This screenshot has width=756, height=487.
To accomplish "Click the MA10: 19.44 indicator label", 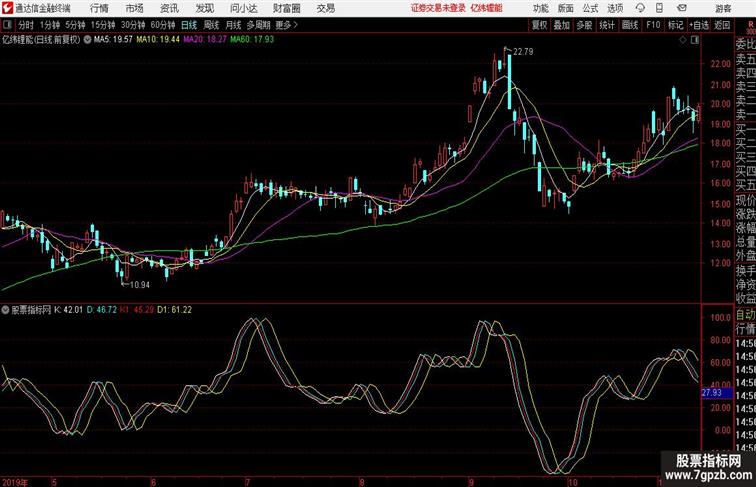I will 158,40.
